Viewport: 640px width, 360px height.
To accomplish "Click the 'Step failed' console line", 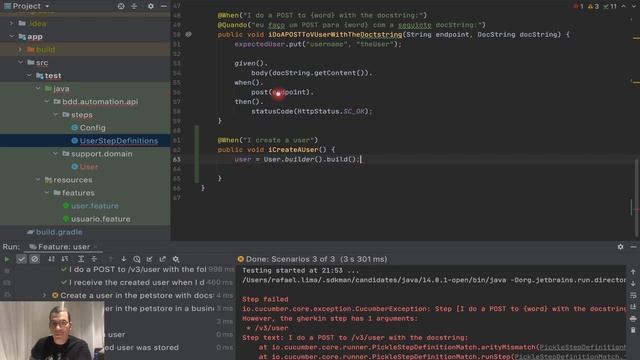I will tap(265, 300).
